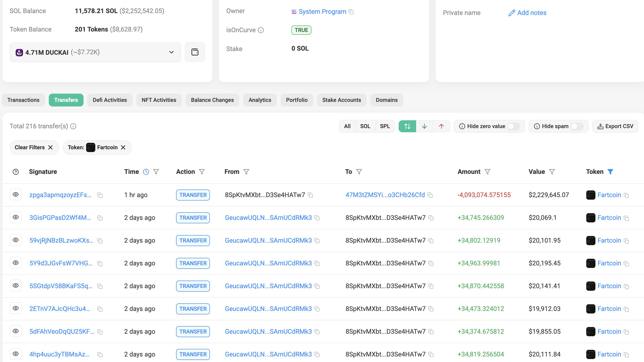Preview the 5dFAhVeoDqQU25KF transaction with the eye icon
Image resolution: width=644 pixels, height=362 pixels.
tap(15, 331)
